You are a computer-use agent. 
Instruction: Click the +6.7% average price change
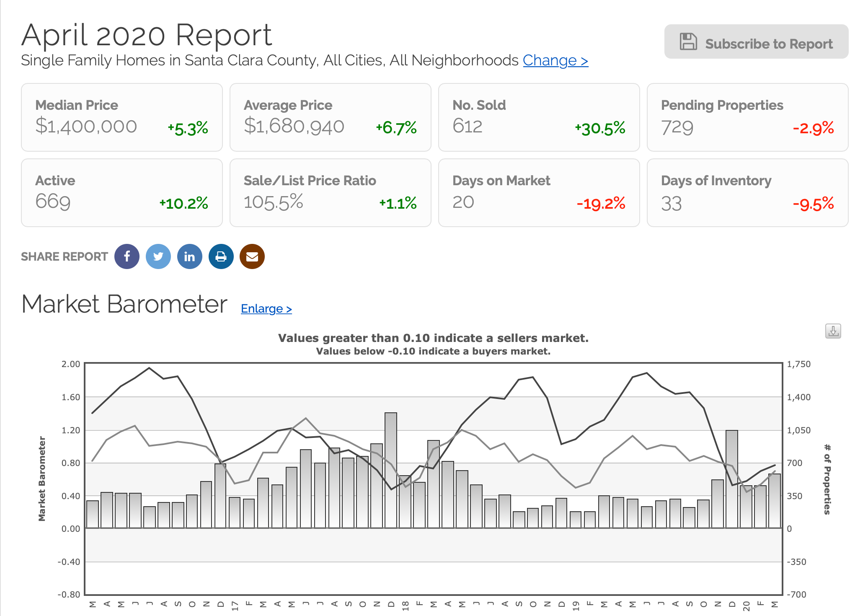coord(396,128)
